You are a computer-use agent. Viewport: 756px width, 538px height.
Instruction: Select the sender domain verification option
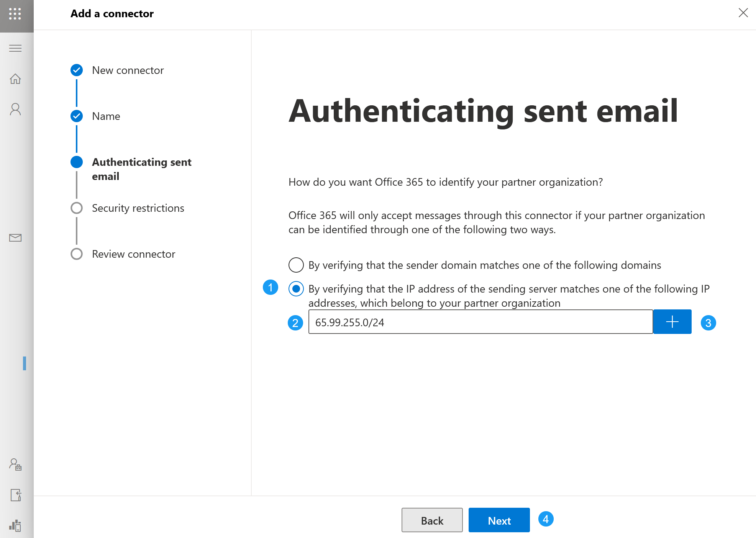click(295, 265)
